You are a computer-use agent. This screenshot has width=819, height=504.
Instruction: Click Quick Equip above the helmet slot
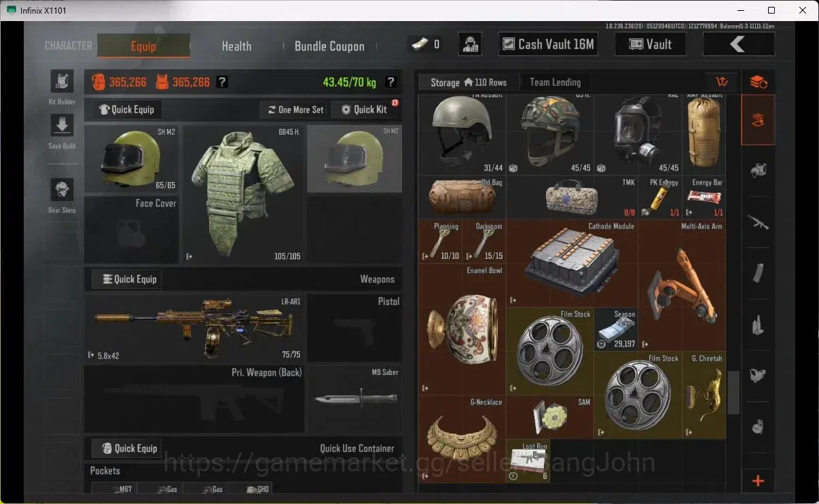127,109
